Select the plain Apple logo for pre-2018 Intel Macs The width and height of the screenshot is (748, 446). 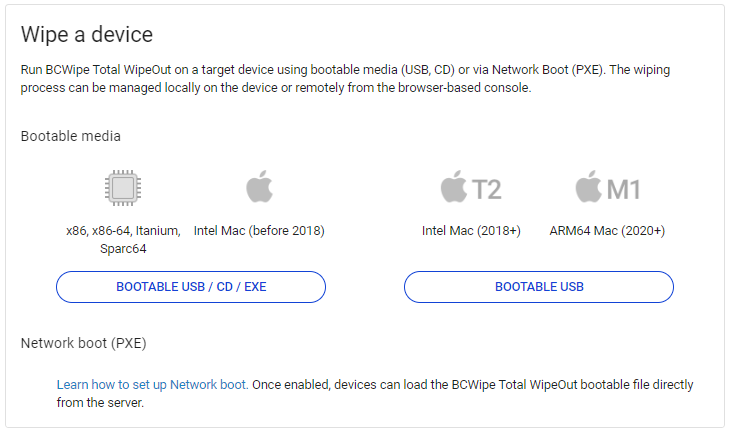tap(259, 187)
